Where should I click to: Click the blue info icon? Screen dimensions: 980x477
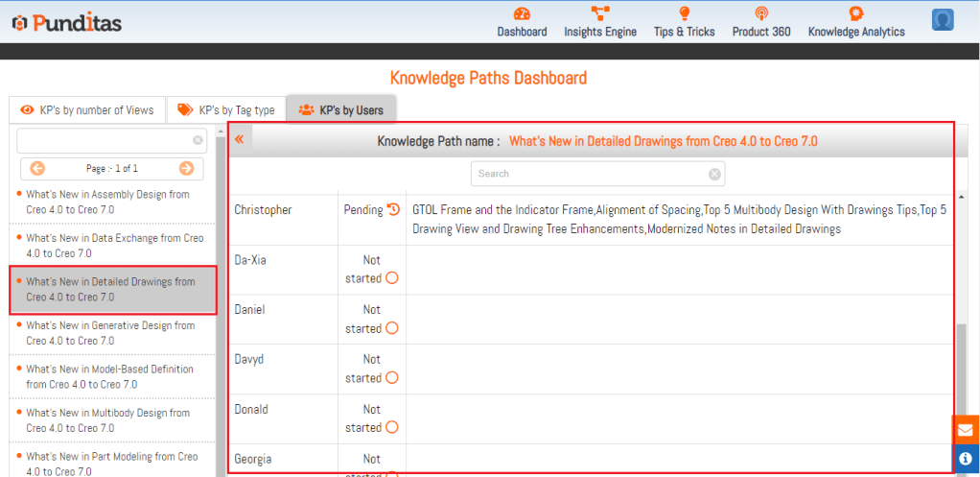966,459
